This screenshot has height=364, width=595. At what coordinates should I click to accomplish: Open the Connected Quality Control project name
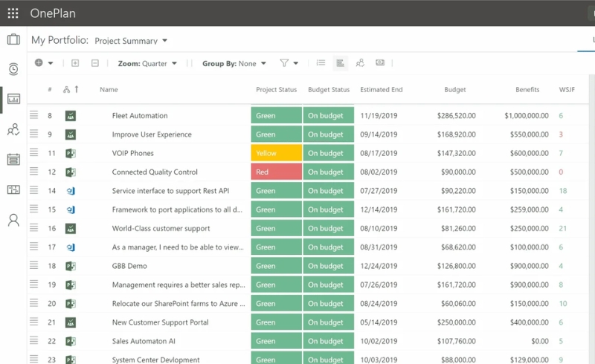[155, 172]
